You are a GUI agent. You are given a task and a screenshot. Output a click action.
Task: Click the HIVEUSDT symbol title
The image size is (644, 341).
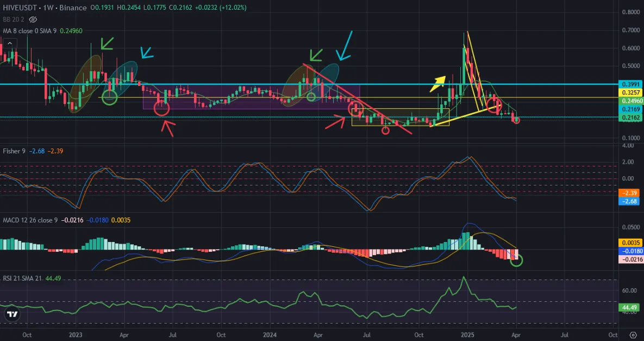click(x=20, y=8)
